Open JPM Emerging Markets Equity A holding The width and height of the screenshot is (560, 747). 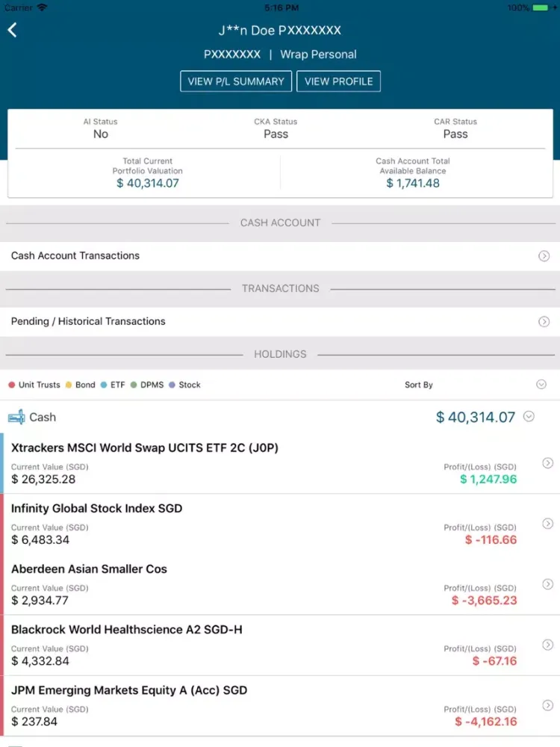point(280,706)
